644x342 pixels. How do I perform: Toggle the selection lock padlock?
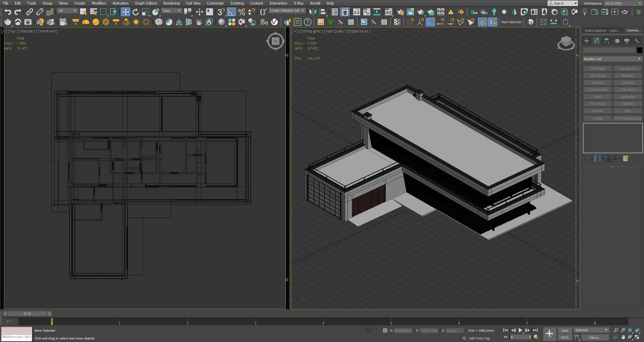(x=377, y=330)
